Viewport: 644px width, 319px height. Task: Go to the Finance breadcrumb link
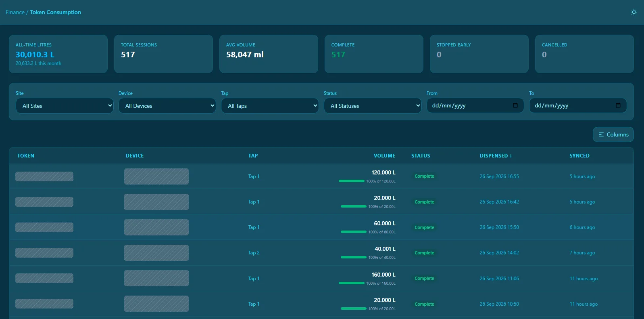tap(15, 12)
